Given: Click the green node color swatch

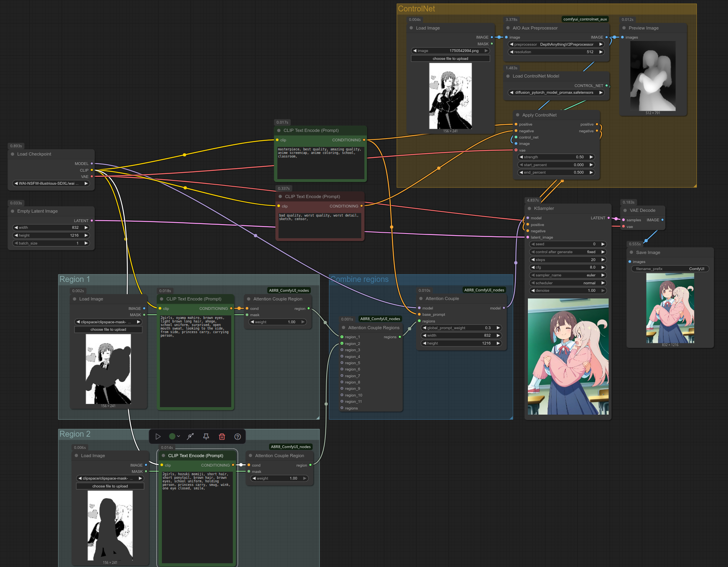Looking at the screenshot, I should tap(172, 436).
